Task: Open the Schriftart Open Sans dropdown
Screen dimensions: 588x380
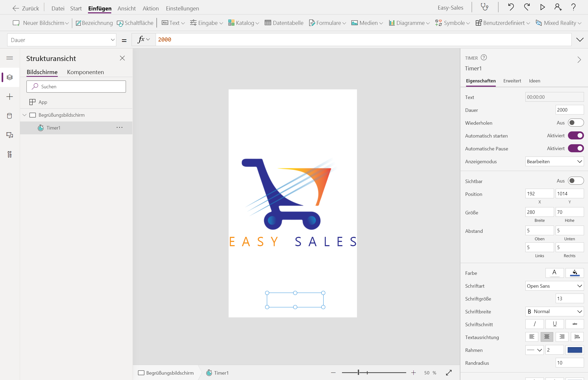Action: coord(554,286)
